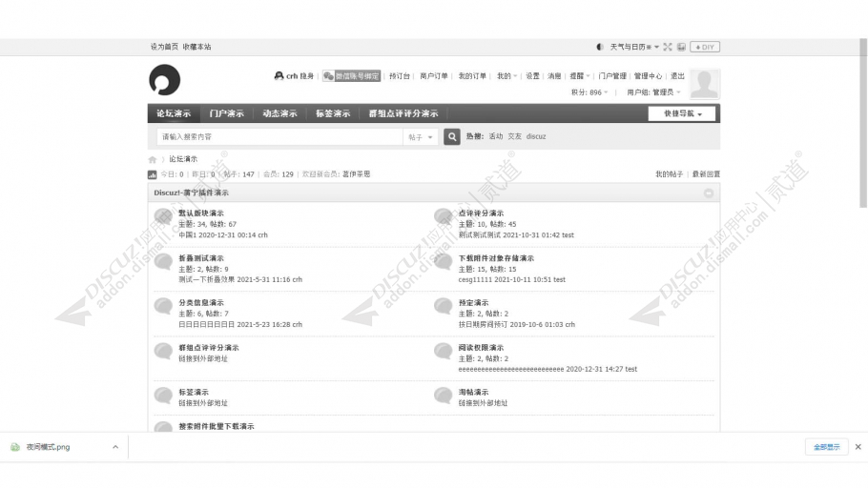Open the 商户订单 link
The width and height of the screenshot is (868, 488).
(433, 76)
